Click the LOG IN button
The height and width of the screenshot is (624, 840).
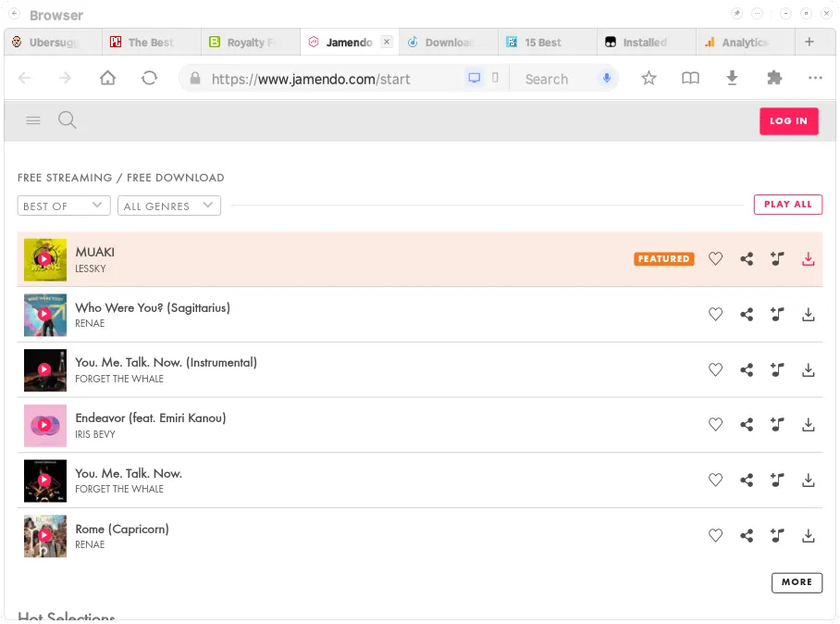(788, 121)
